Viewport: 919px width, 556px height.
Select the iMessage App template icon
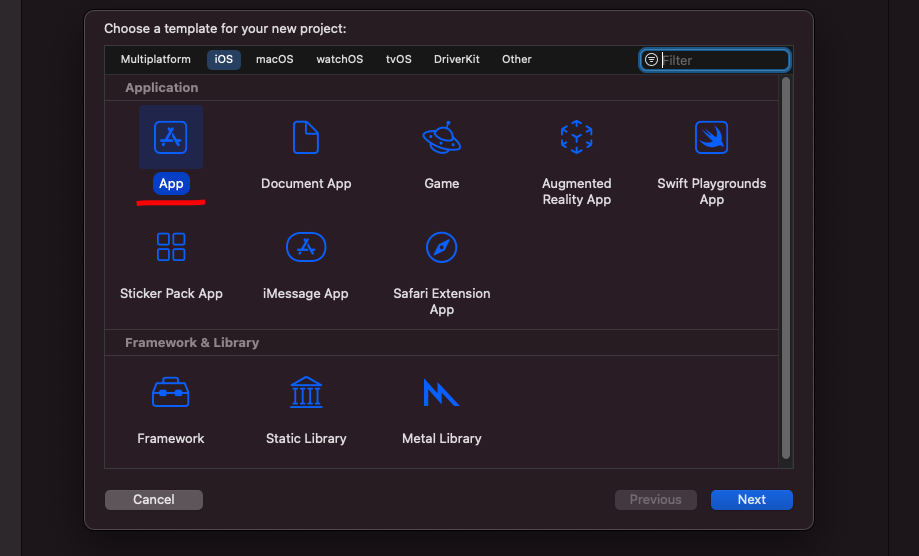click(x=306, y=247)
